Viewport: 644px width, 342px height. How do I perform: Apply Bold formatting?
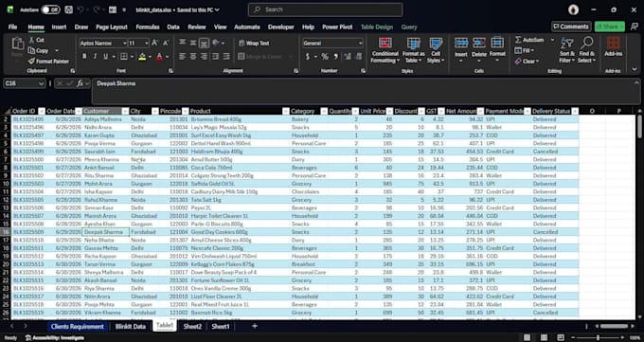click(x=84, y=56)
